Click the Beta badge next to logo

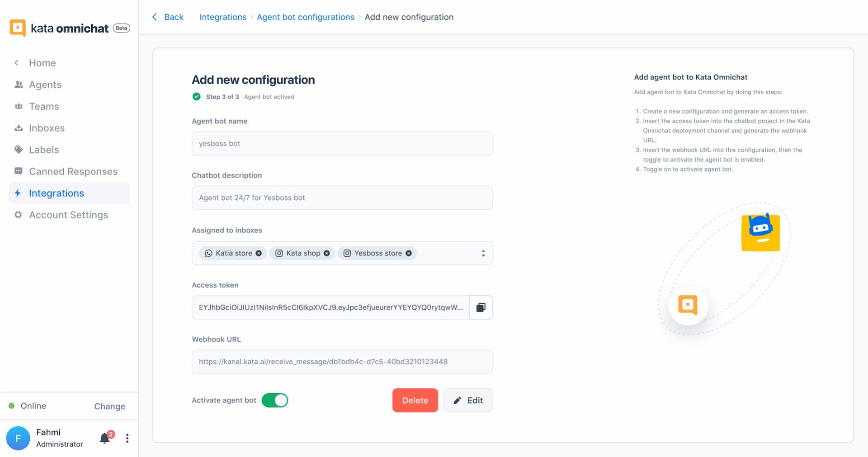click(121, 28)
